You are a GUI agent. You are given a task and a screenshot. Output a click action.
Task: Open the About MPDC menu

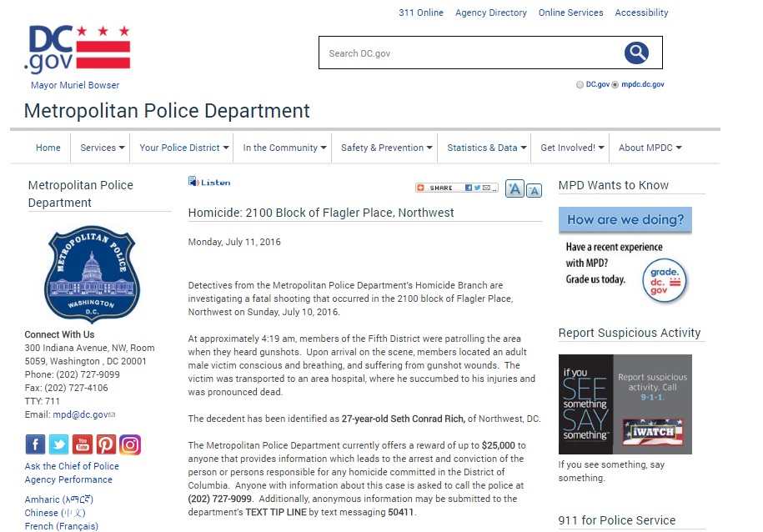click(650, 148)
